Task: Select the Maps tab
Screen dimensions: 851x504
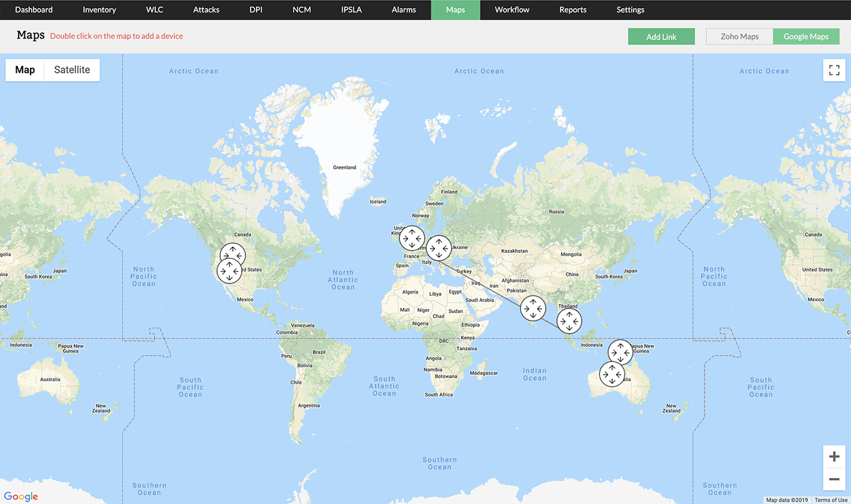Action: (x=455, y=10)
